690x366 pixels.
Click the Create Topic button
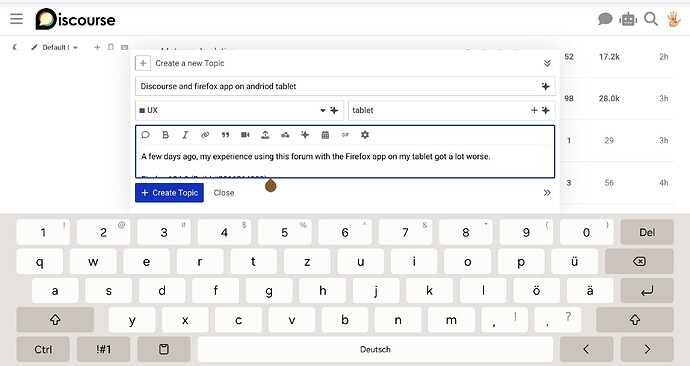[169, 193]
